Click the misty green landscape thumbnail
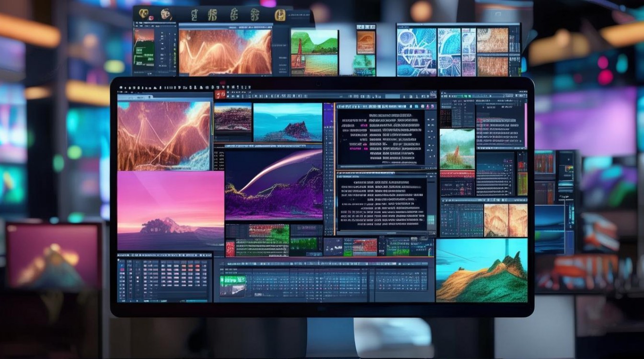 pyautogui.click(x=457, y=148)
